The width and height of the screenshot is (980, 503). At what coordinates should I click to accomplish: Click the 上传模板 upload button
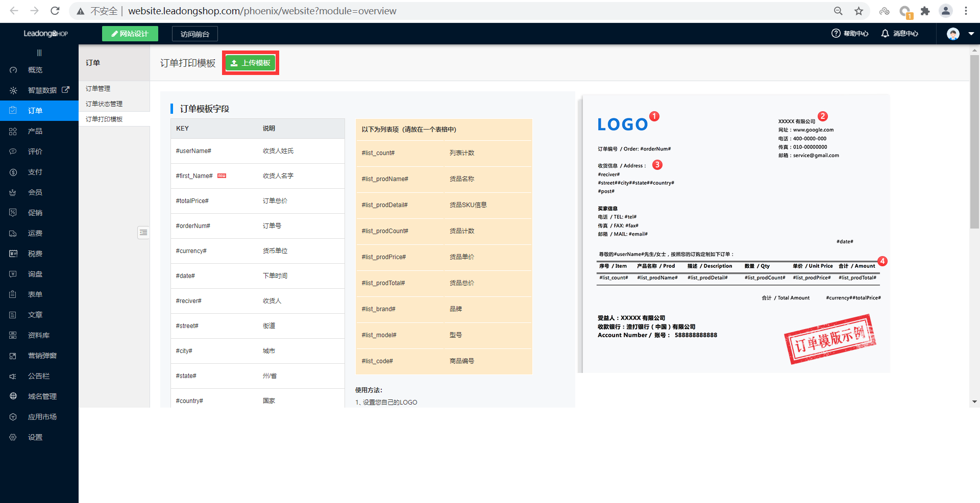pos(250,63)
